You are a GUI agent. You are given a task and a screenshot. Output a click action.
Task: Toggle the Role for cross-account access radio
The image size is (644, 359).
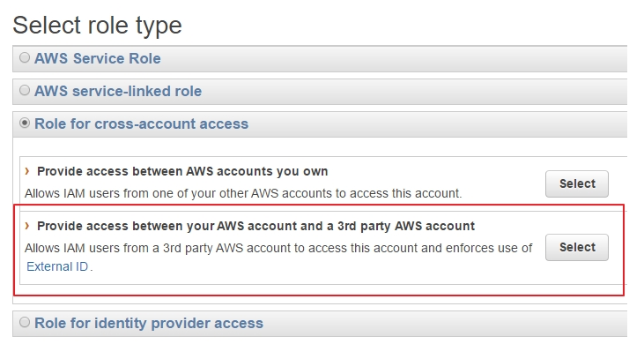pos(25,123)
